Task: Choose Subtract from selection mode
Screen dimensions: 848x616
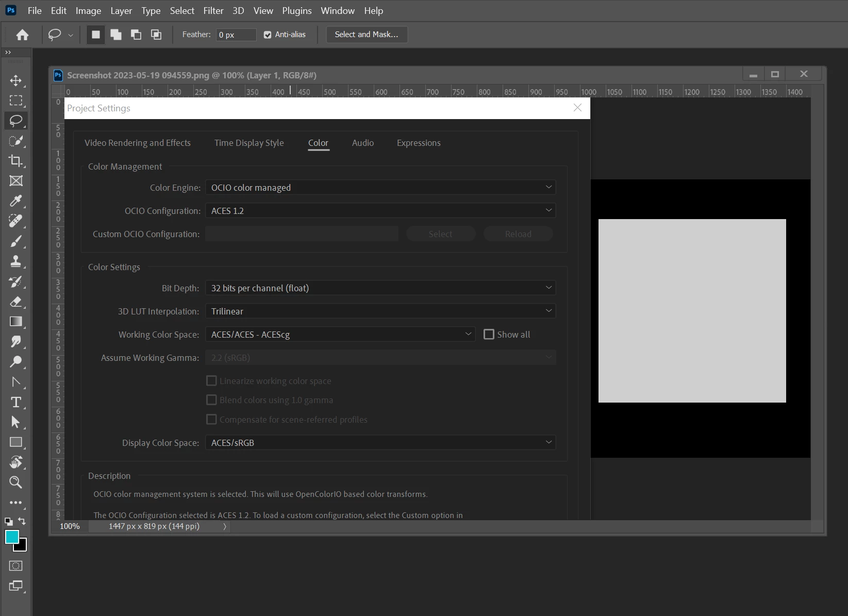Action: [136, 35]
